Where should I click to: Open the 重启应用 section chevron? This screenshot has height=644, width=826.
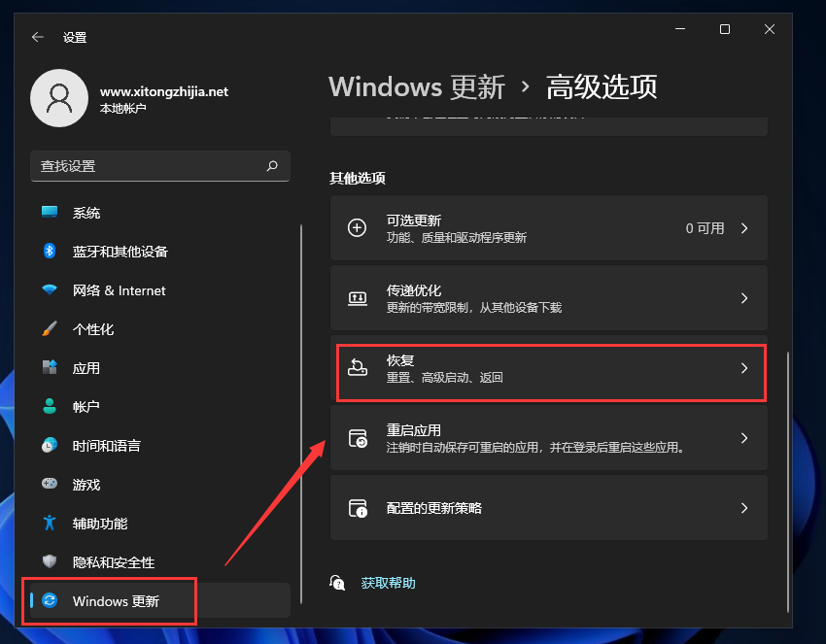tap(743, 438)
